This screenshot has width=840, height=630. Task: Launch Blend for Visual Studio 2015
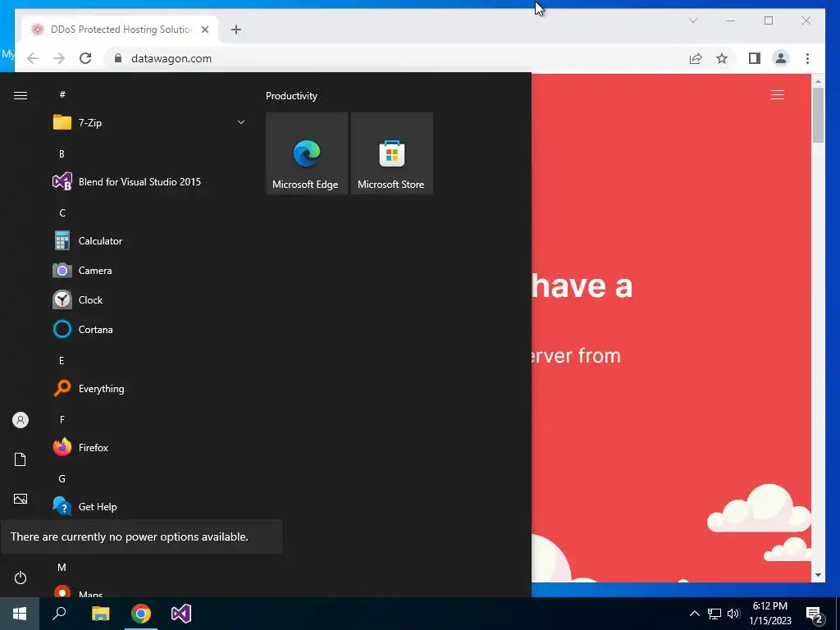point(149,181)
